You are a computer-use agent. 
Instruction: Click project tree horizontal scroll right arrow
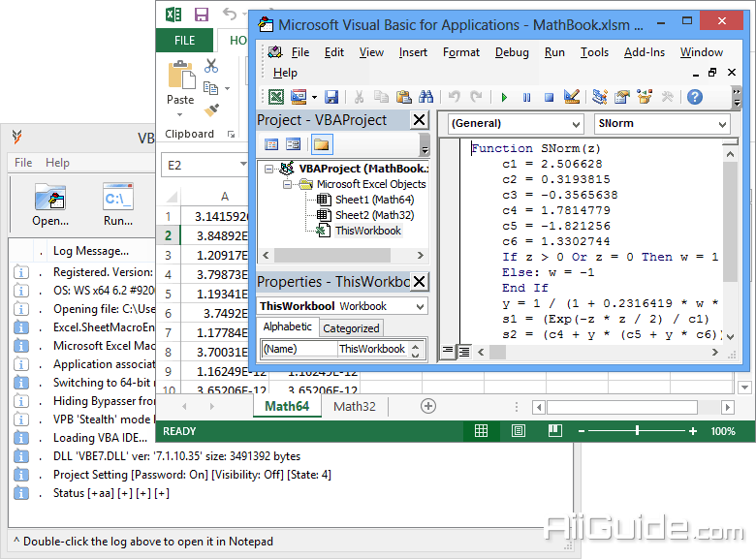pyautogui.click(x=420, y=255)
